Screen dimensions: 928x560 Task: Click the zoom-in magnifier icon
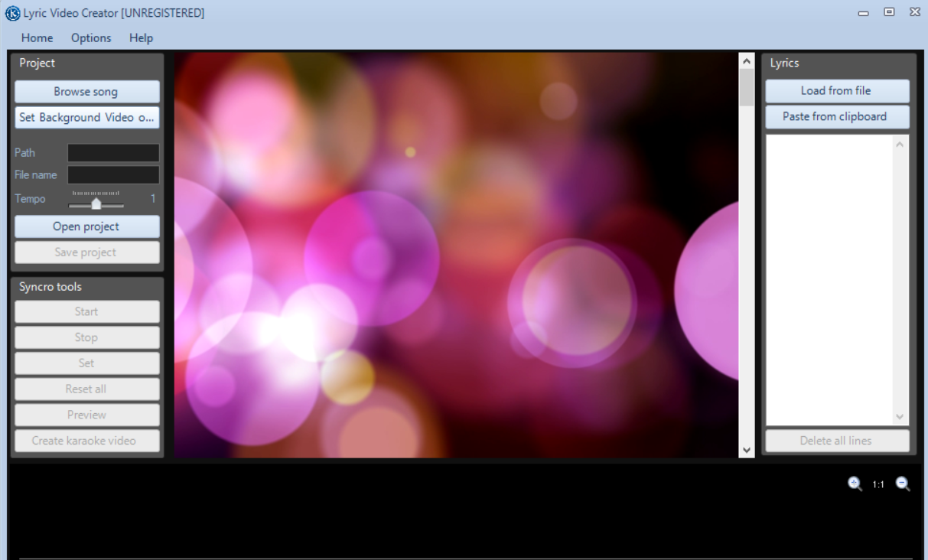pyautogui.click(x=855, y=483)
